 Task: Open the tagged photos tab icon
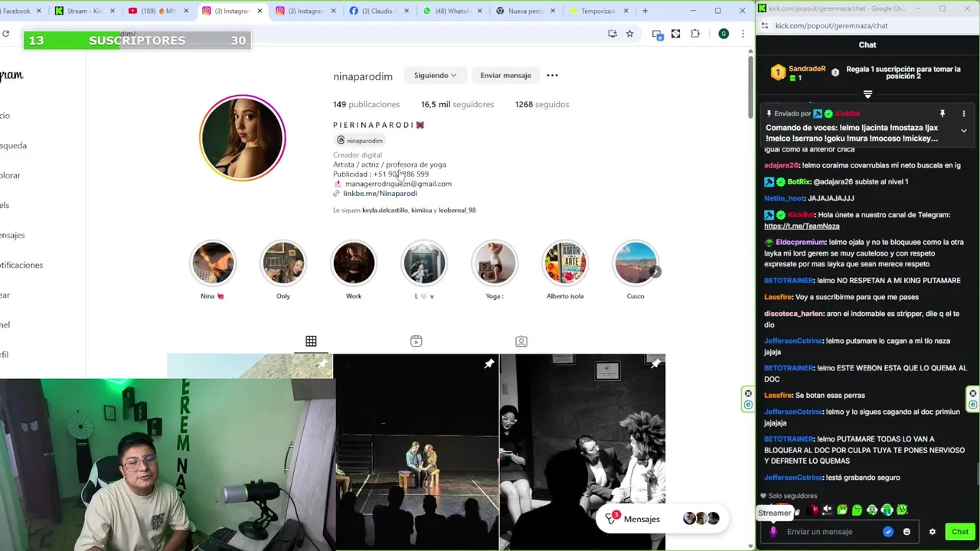521,341
